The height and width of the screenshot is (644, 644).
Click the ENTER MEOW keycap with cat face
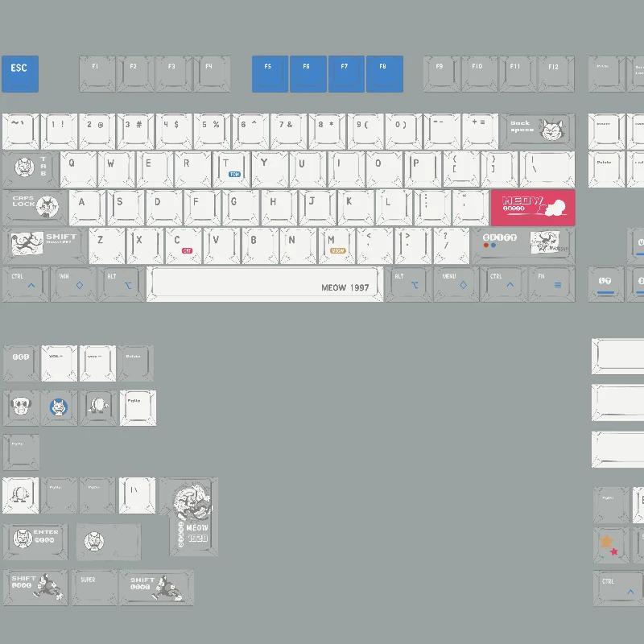(x=35, y=542)
